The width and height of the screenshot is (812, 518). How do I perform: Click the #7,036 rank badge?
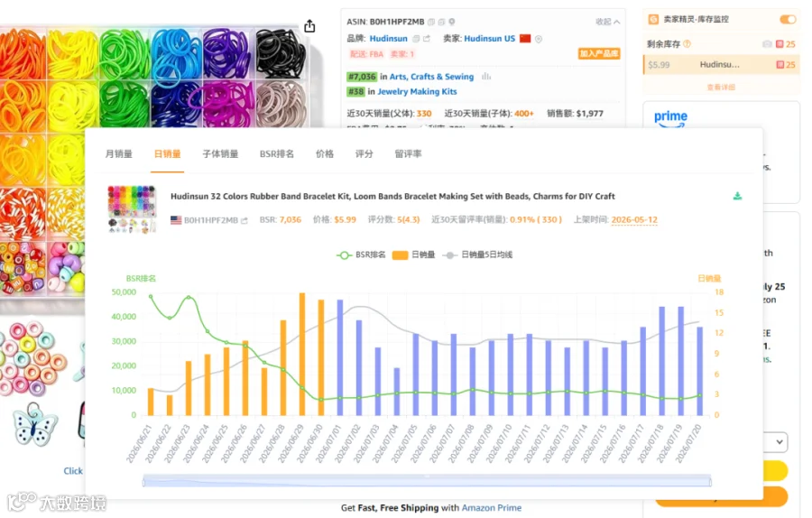click(362, 77)
